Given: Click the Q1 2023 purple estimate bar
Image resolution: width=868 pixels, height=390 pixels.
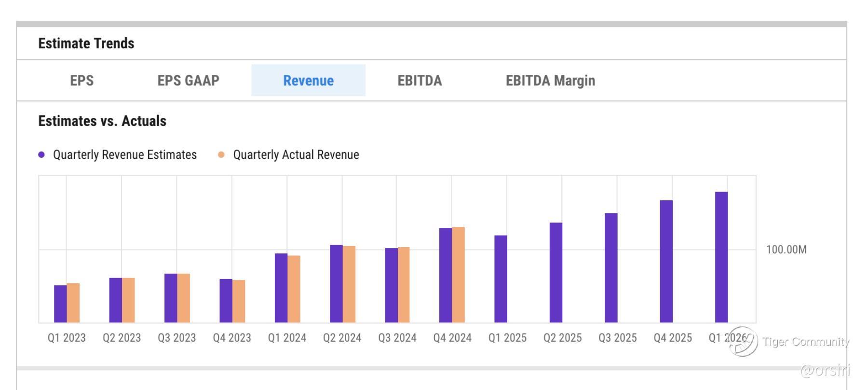Looking at the screenshot, I should 60,304.
